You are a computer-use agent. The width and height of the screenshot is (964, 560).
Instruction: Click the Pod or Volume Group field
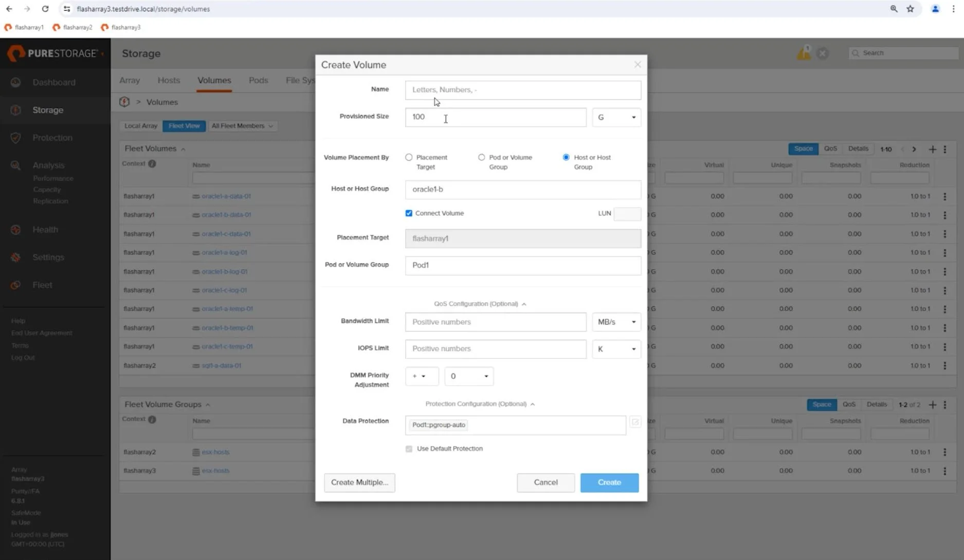coord(523,266)
